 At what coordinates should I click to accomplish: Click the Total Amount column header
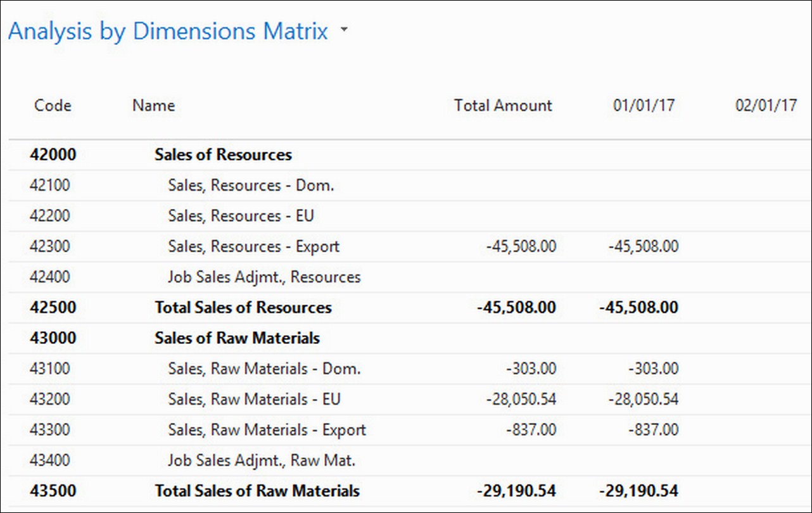click(x=503, y=105)
